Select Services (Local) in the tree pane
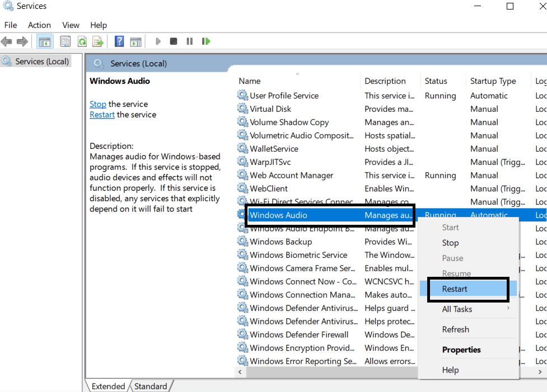547x392 pixels. [36, 62]
